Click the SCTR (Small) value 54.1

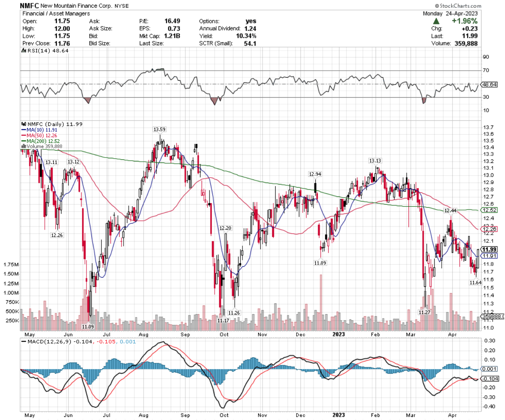pyautogui.click(x=250, y=43)
